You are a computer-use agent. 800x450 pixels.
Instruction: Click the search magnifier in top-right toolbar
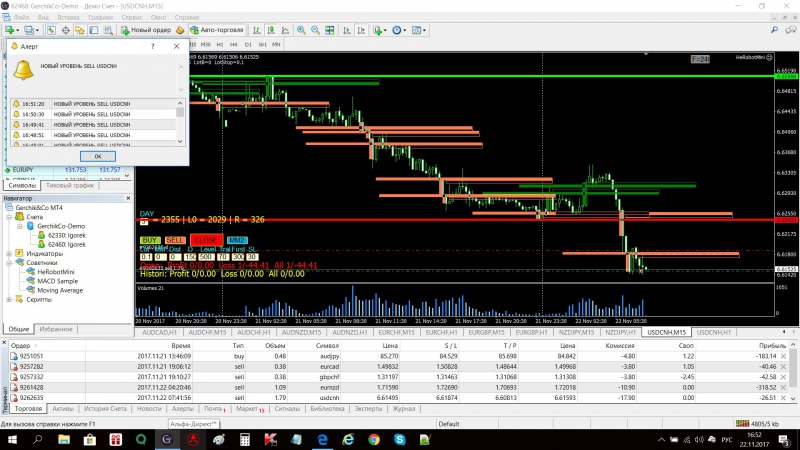click(774, 30)
